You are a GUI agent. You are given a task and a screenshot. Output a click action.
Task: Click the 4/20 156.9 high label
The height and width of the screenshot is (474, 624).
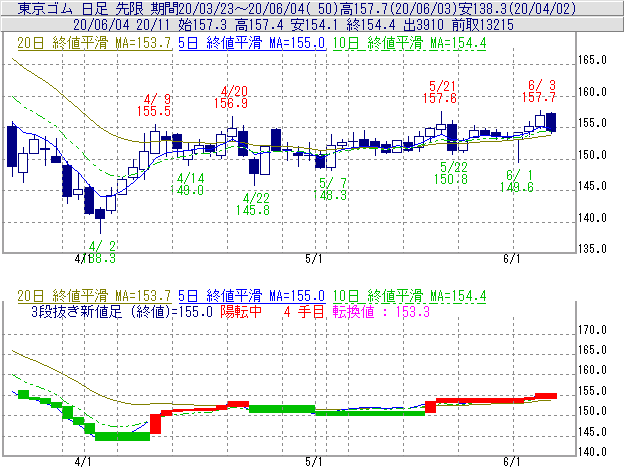231,98
